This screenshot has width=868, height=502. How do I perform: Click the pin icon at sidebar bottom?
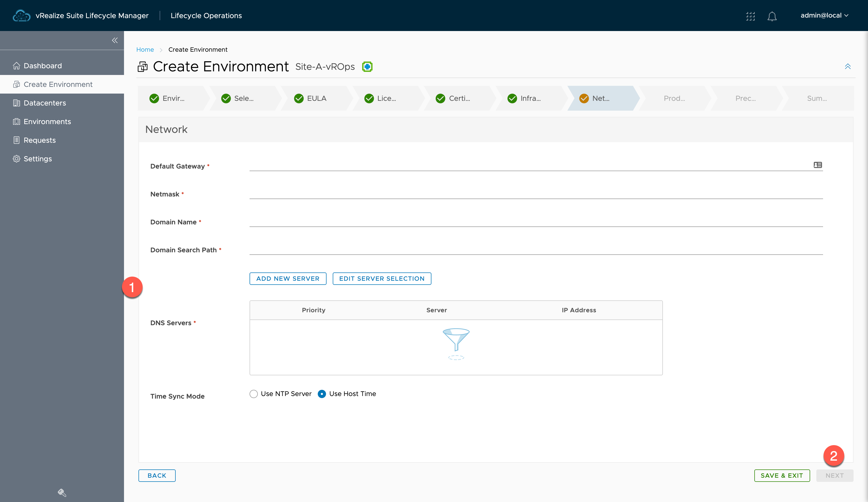62,492
